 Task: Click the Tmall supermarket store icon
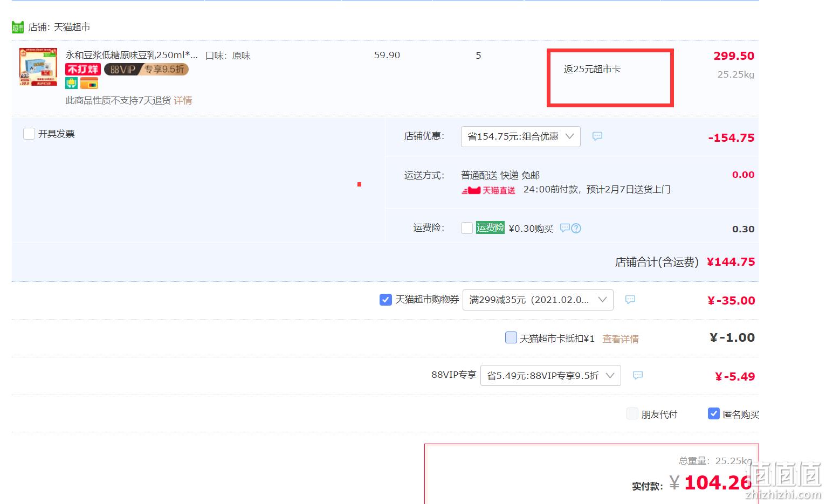tap(18, 27)
